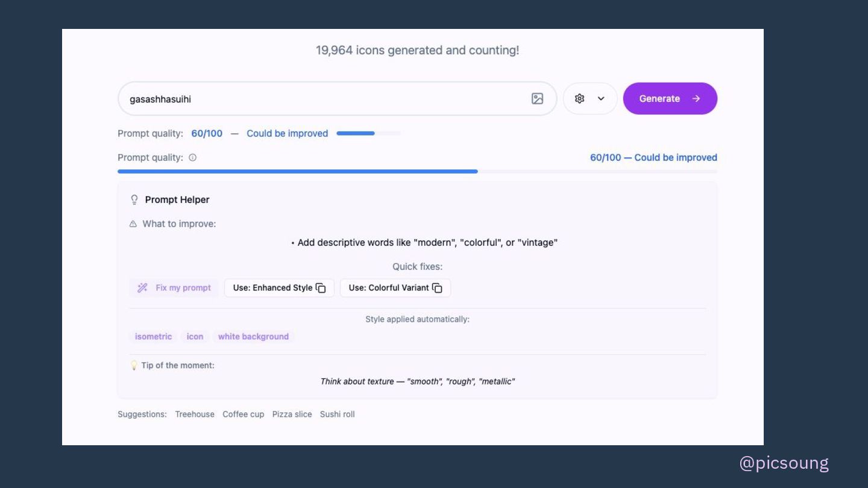Click Fix my prompt magic wand button
868x488 pixels.
coord(174,288)
